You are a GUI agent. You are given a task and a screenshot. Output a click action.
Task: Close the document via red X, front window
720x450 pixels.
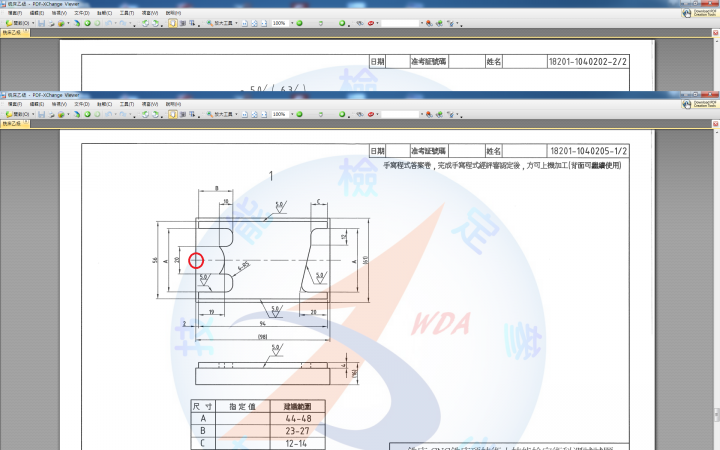(715, 124)
